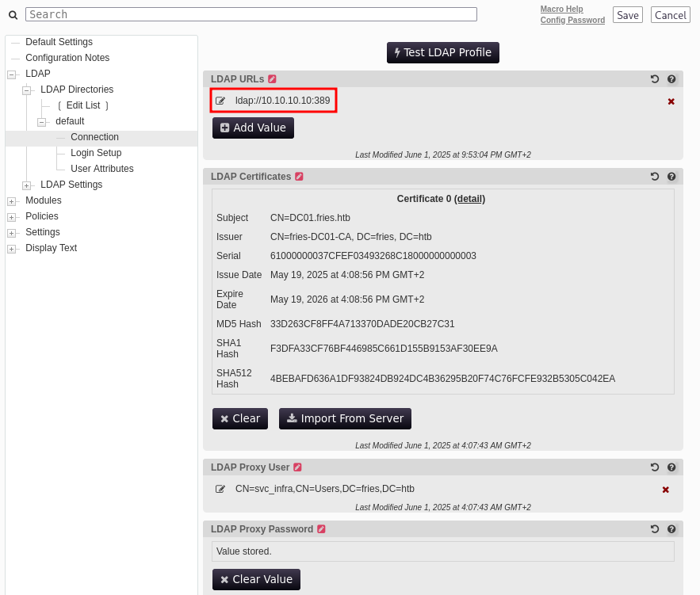Delete the svc_infra proxy user value
This screenshot has height=595, width=700.
point(666,490)
